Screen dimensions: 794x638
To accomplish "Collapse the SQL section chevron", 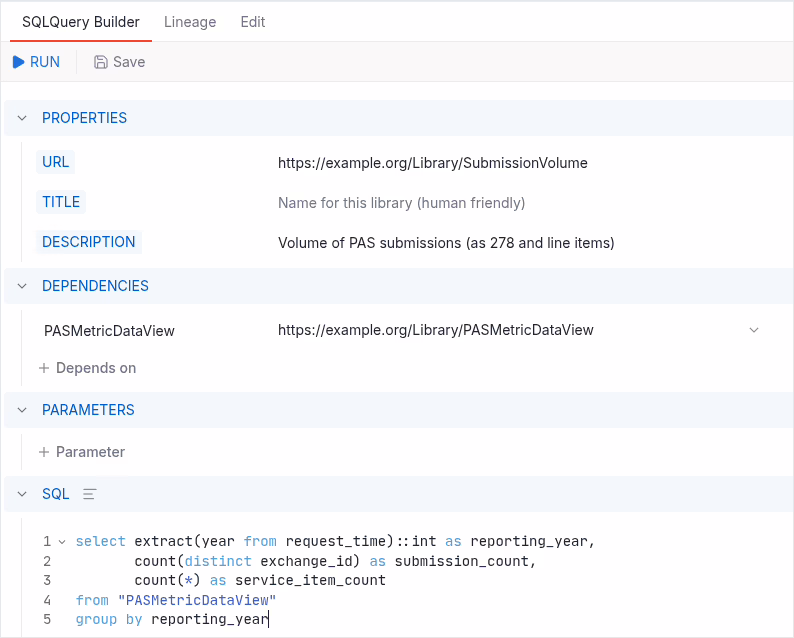I will [x=22, y=494].
